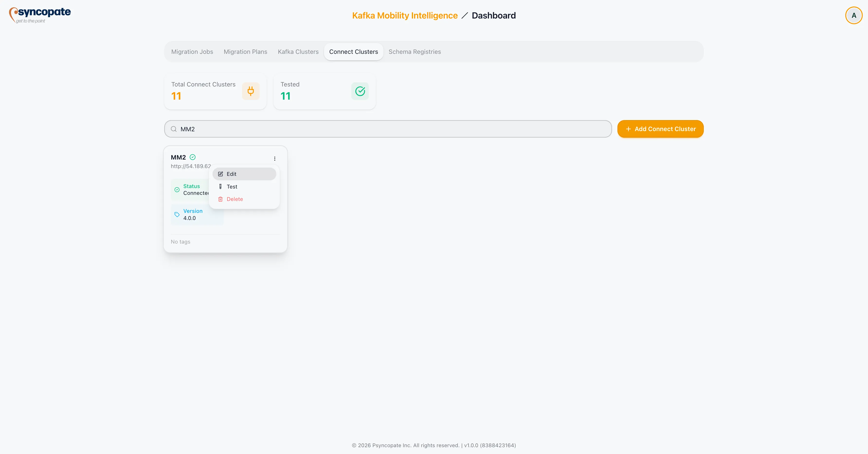Click the magnifier icon in the search bar

173,129
